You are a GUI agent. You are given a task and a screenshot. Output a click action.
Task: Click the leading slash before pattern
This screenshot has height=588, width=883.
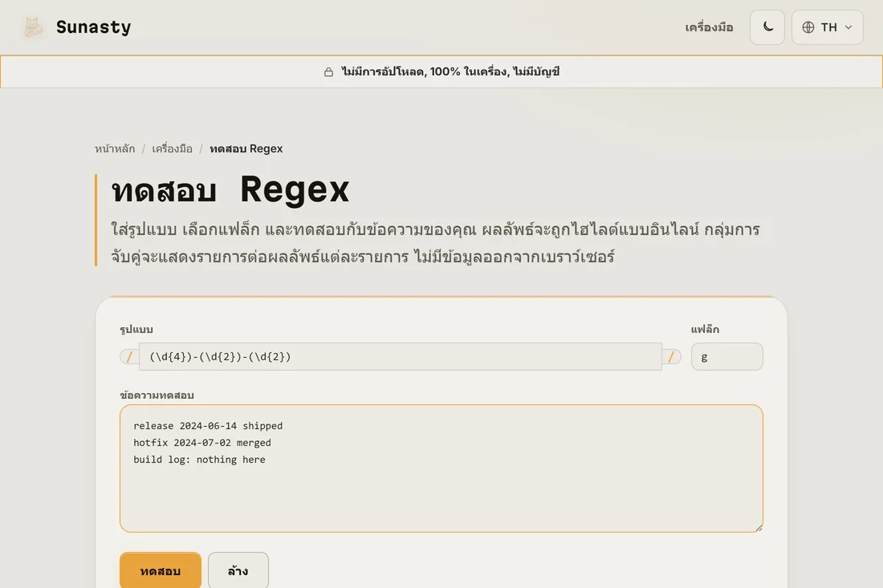tap(129, 357)
